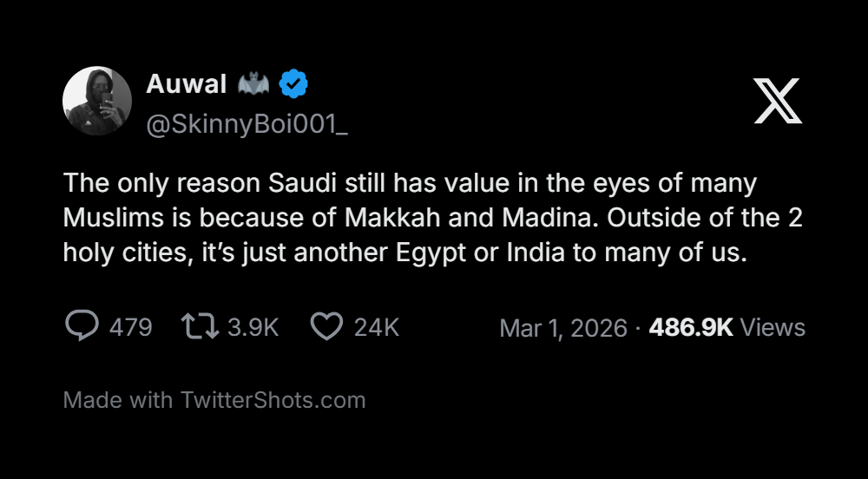
Task: Click the X logo
Action: [x=778, y=102]
